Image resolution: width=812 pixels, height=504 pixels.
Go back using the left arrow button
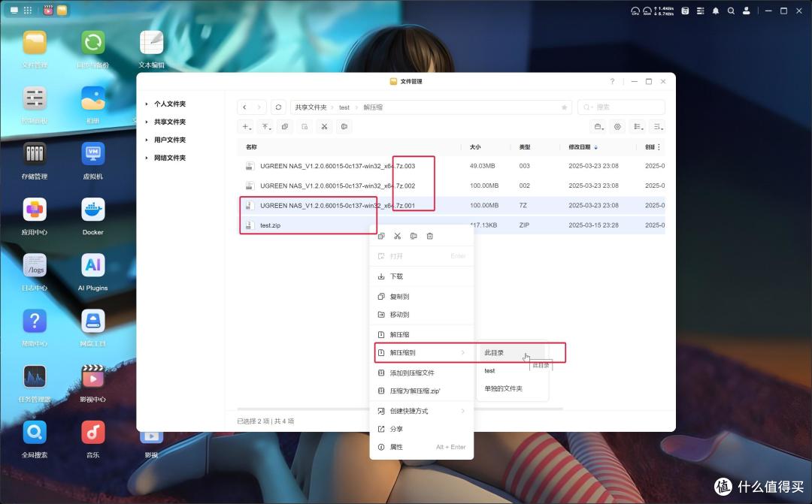point(245,107)
